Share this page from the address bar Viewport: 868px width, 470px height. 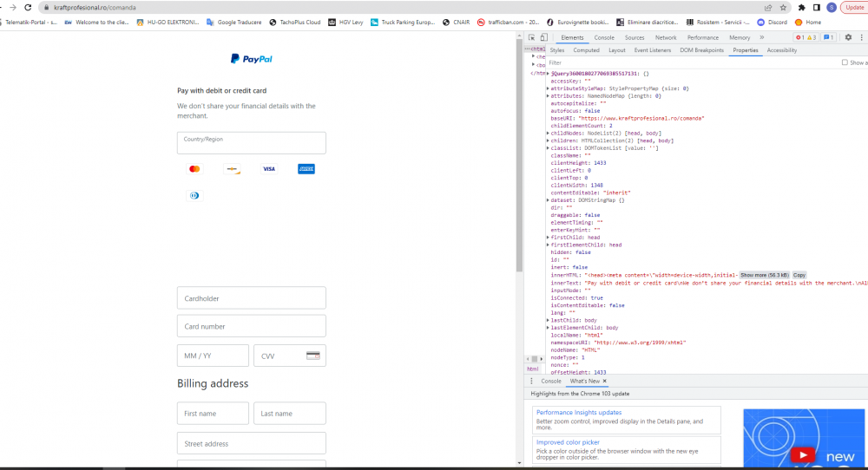(x=768, y=8)
